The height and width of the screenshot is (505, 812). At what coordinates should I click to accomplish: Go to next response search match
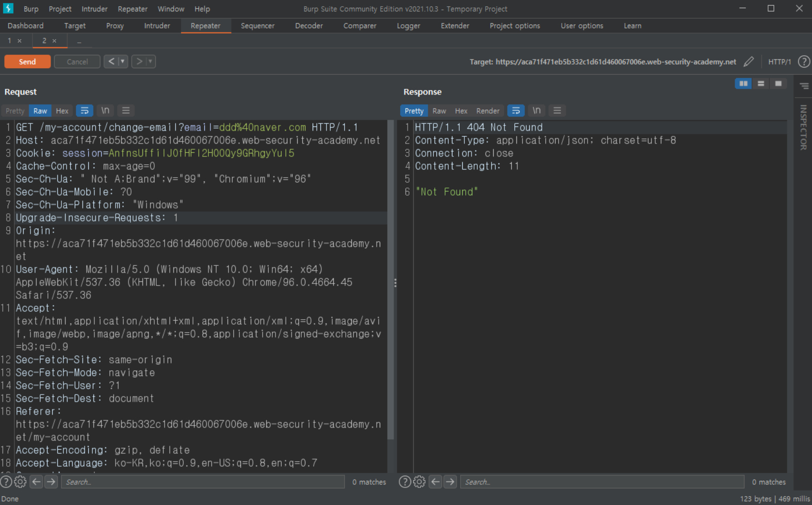click(450, 482)
